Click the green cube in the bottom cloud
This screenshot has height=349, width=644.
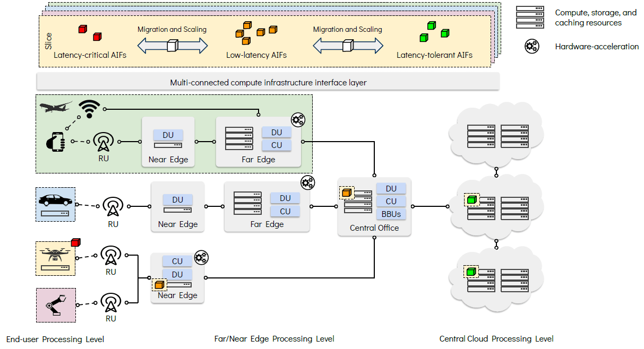pos(471,272)
